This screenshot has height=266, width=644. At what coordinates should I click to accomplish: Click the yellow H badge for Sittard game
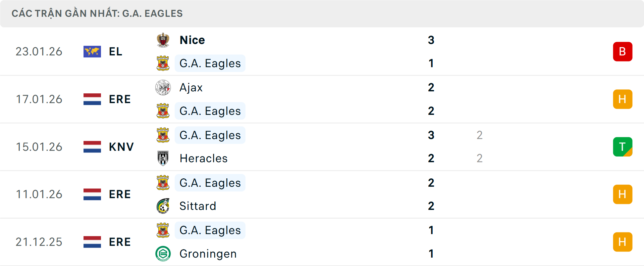623,194
